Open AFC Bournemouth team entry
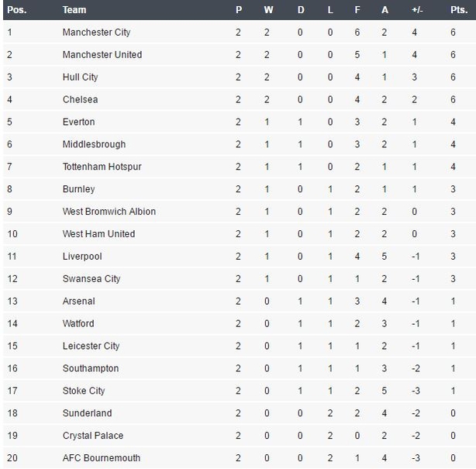The image size is (476, 469). tap(102, 458)
